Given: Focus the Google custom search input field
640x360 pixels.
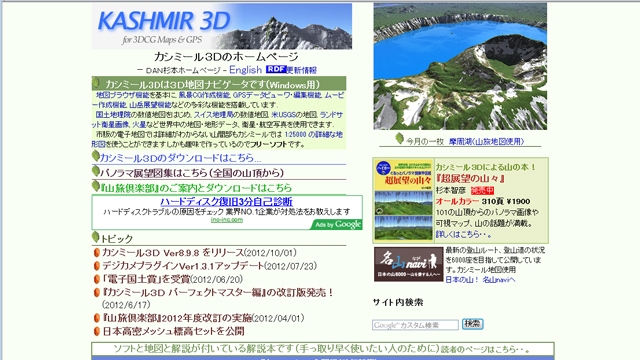Looking at the screenshot, I should [415, 325].
